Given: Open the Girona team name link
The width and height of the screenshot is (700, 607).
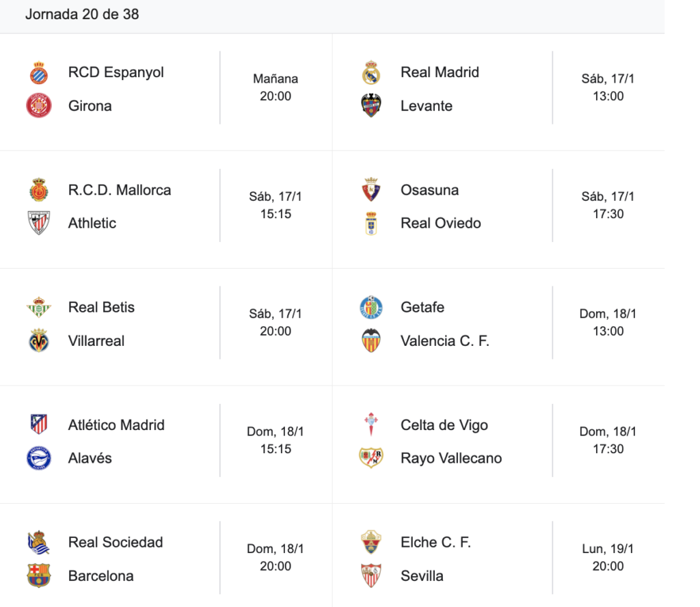Looking at the screenshot, I should tap(90, 106).
